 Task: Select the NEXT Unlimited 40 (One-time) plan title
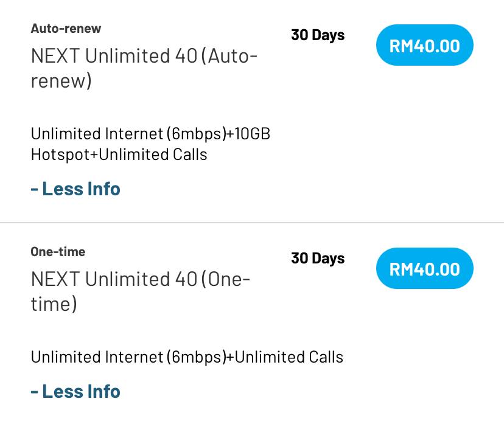[141, 291]
